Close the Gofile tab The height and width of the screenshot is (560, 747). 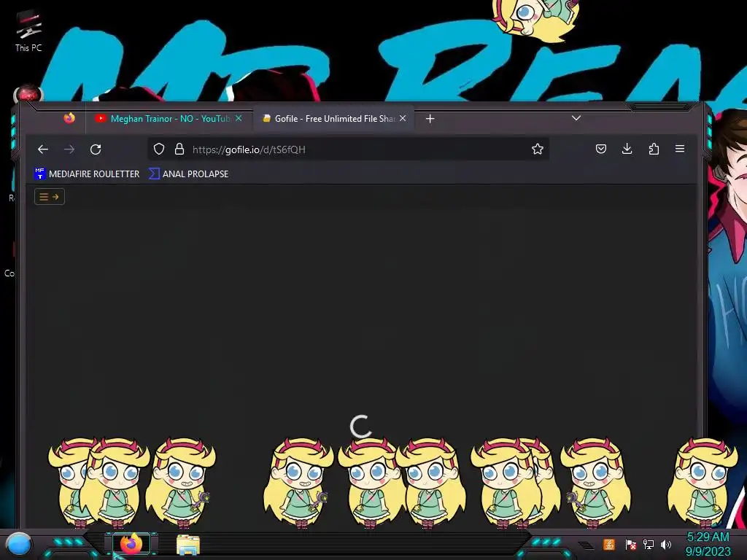403,119
